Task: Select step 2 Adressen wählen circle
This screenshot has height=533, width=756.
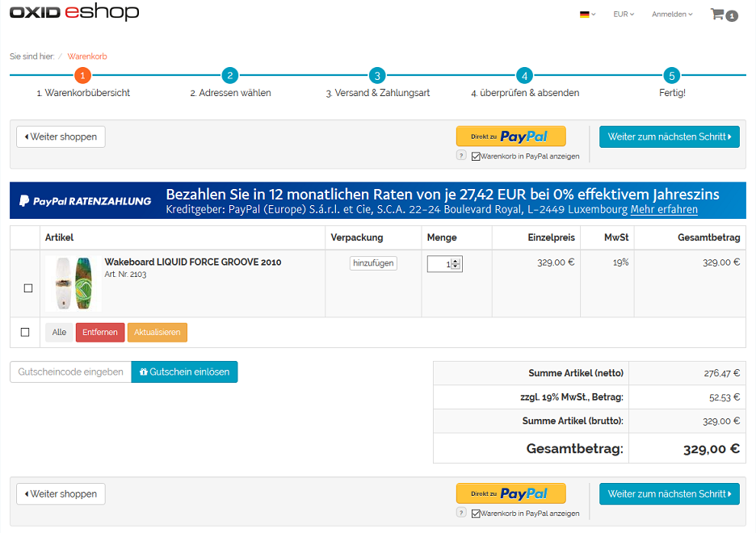Action: point(230,75)
